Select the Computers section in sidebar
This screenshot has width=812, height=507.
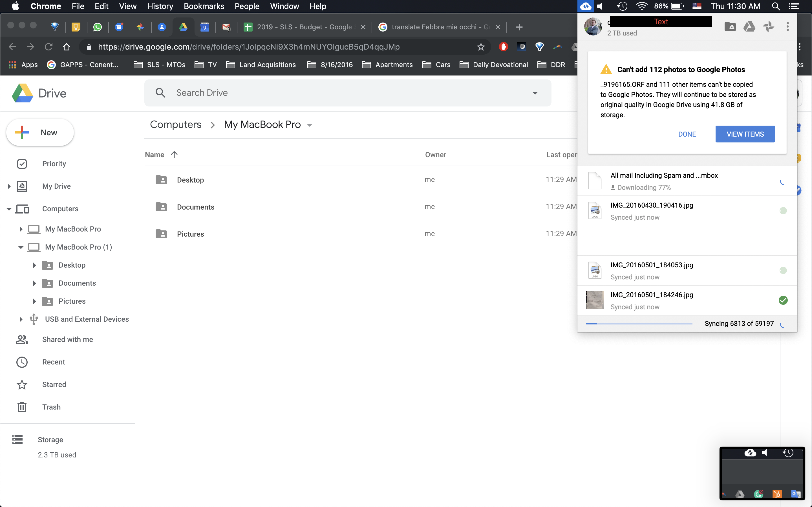(60, 208)
